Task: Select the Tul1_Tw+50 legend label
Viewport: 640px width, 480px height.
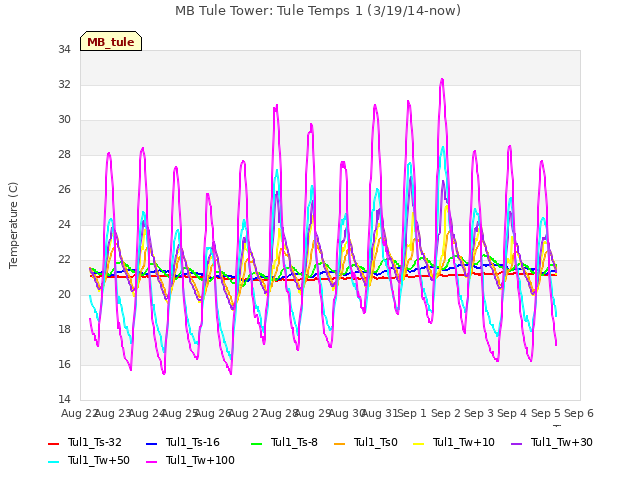Action: (99, 460)
